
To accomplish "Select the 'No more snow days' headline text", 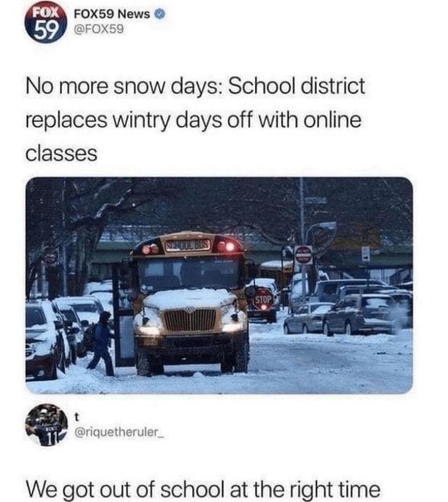I will click(195, 120).
